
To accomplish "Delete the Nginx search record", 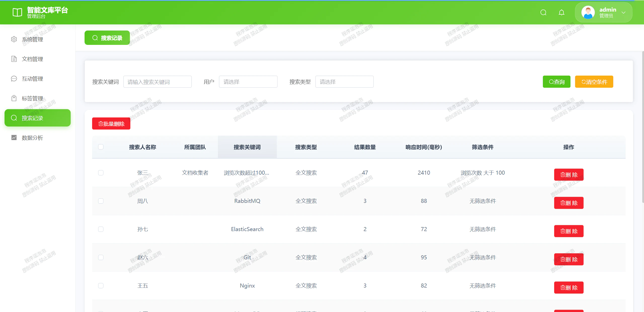I will point(569,288).
